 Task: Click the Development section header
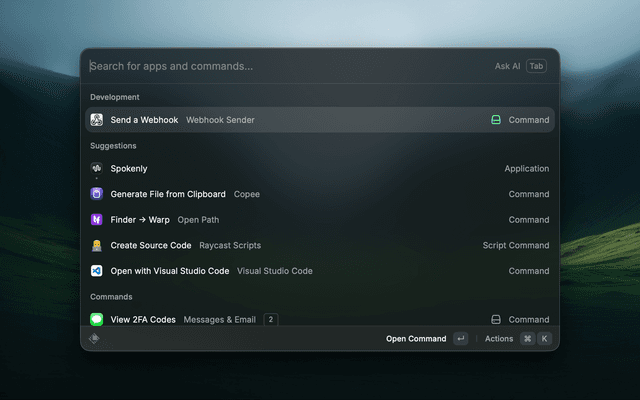tap(115, 97)
